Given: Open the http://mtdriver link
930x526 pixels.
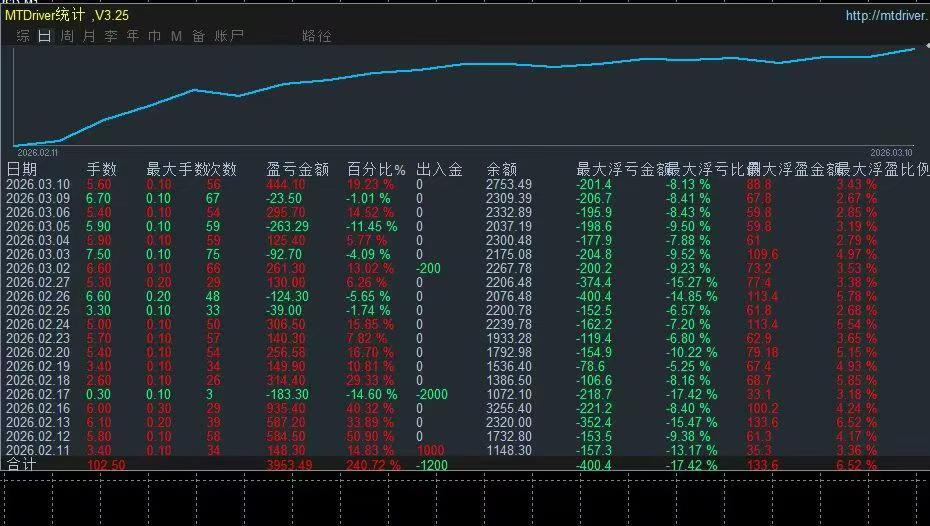Looking at the screenshot, I should [x=887, y=15].
